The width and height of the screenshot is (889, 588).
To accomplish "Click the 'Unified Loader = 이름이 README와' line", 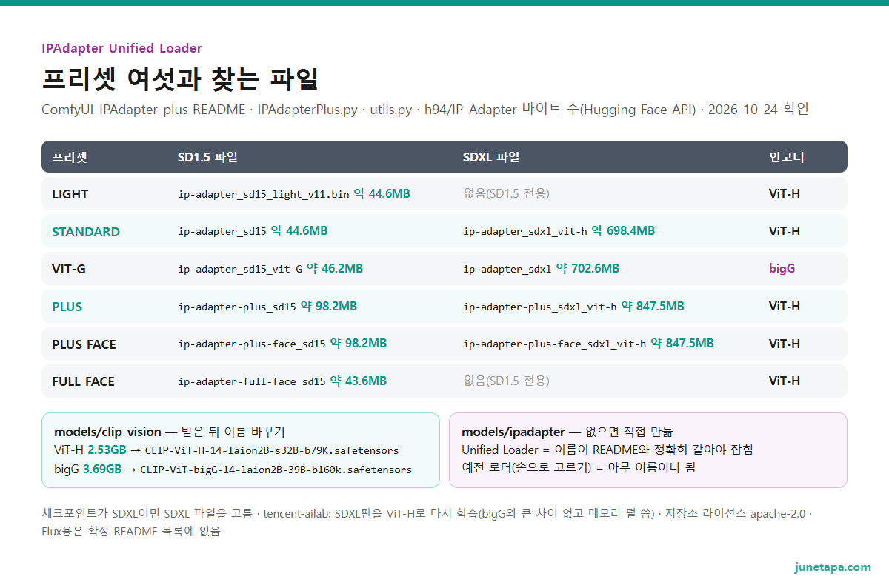I will pyautogui.click(x=607, y=450).
